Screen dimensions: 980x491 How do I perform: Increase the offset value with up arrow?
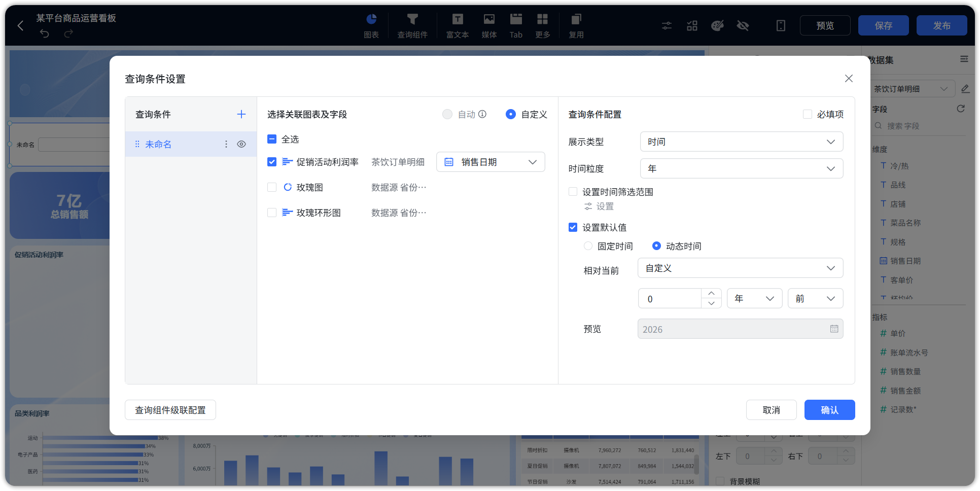pyautogui.click(x=711, y=294)
